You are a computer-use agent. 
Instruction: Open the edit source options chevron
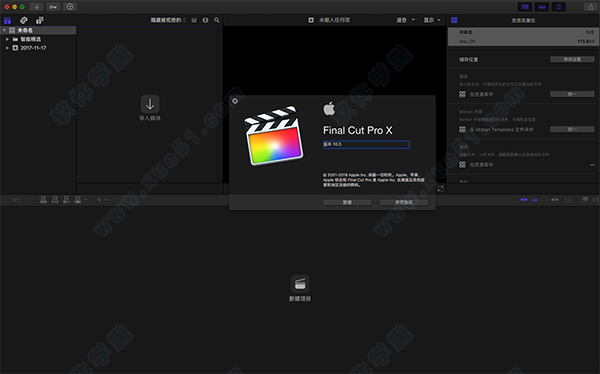click(85, 199)
